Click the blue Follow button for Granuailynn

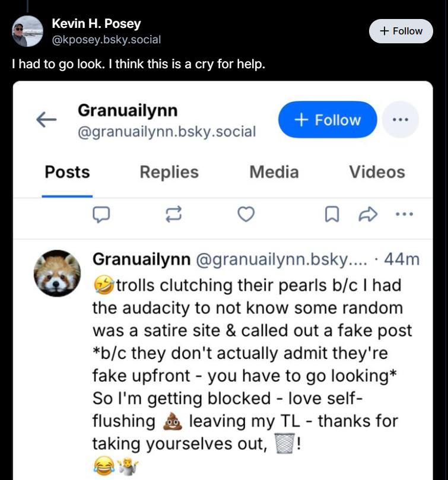(x=327, y=120)
